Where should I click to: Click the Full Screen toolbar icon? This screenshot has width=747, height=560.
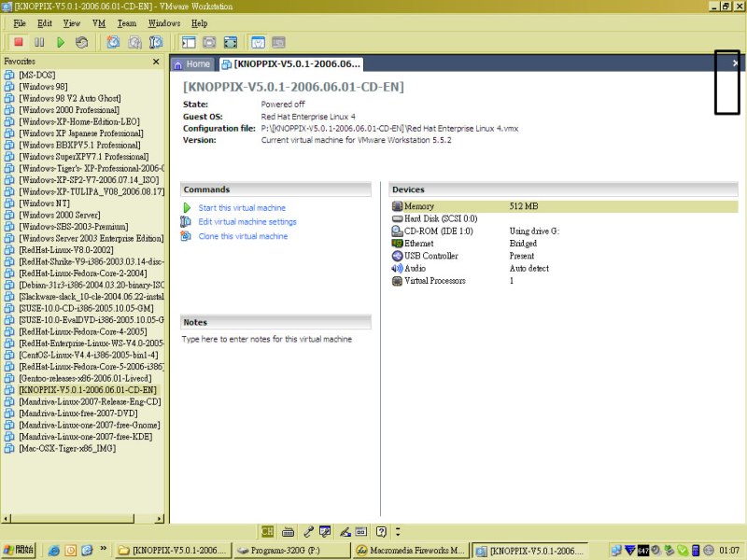(x=230, y=42)
